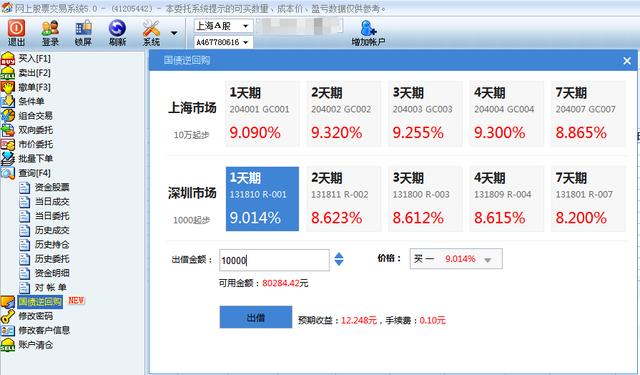Open 资金股票 query item
640x375 pixels.
pos(52,187)
